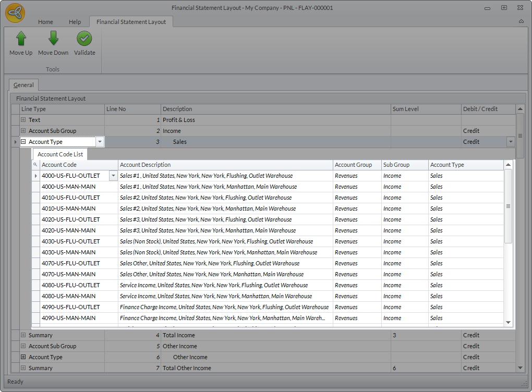Open the Help ribbon tab

click(x=75, y=22)
